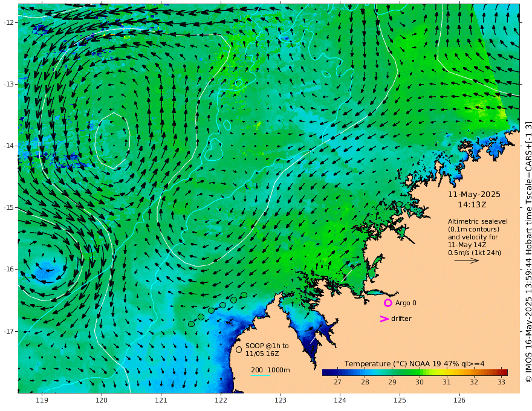Click the 14:13Z time label
The height and width of the screenshot is (411, 532).
point(472,205)
